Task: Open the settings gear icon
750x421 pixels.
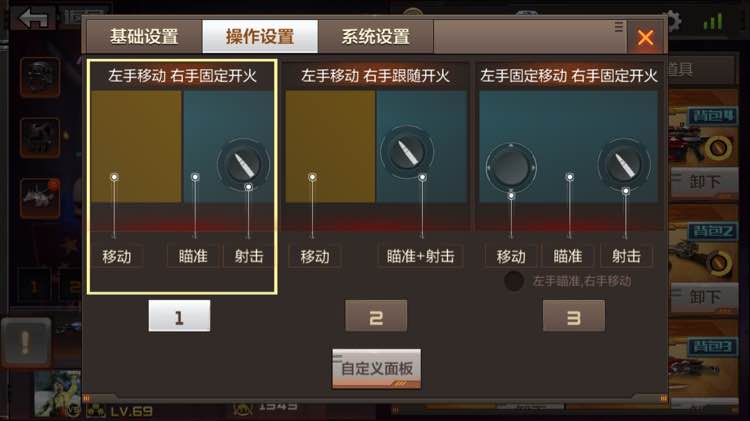Action: pyautogui.click(x=674, y=21)
